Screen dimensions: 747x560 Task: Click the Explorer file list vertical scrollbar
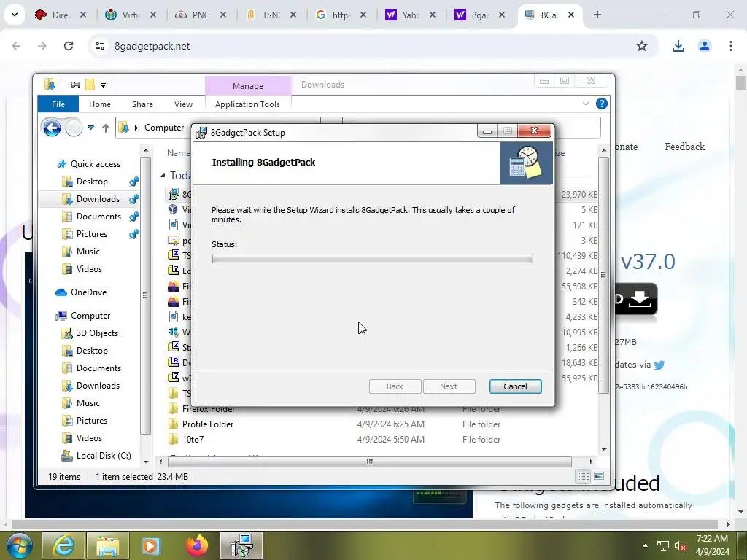click(x=603, y=275)
